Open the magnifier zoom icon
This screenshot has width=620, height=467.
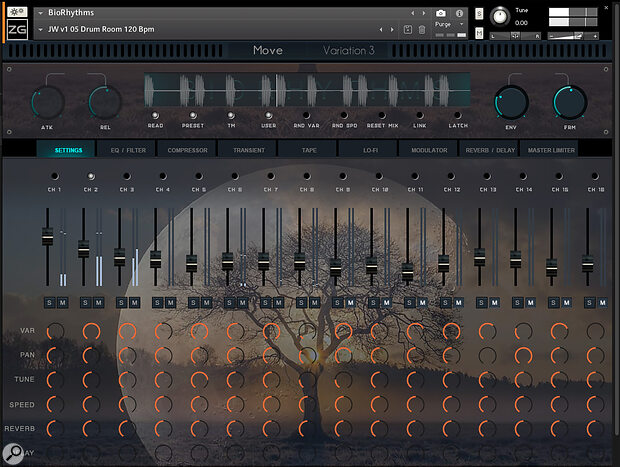point(13,453)
